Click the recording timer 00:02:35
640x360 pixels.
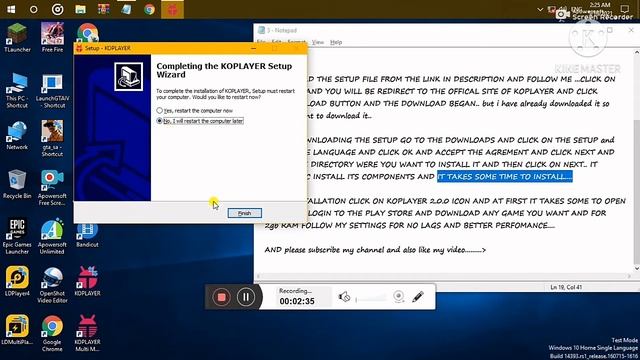[297, 301]
